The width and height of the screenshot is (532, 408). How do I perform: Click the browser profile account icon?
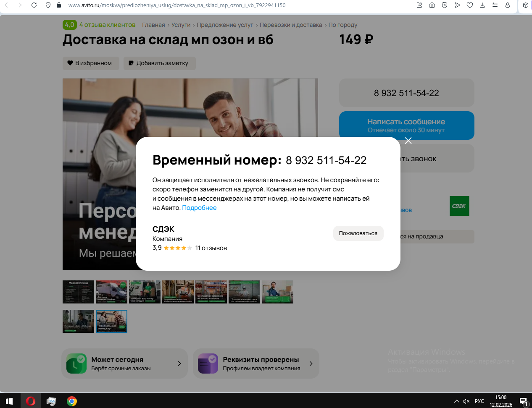coord(508,5)
